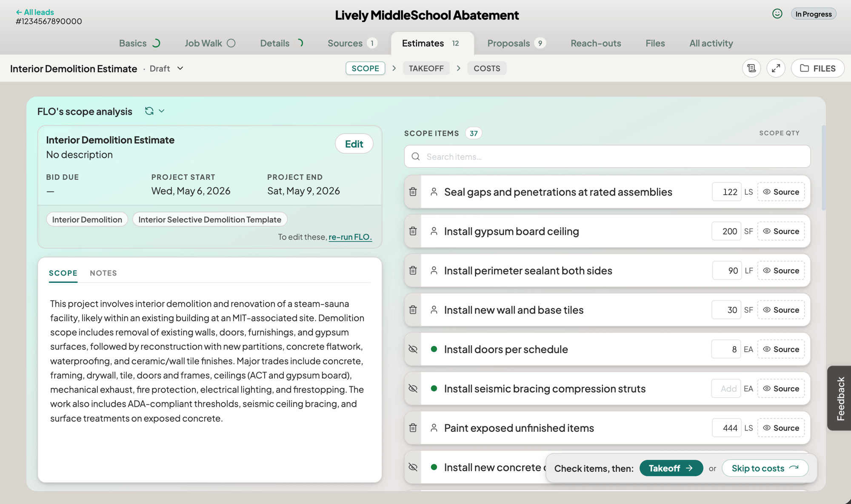Click the Edit button for the estimate

click(x=354, y=144)
